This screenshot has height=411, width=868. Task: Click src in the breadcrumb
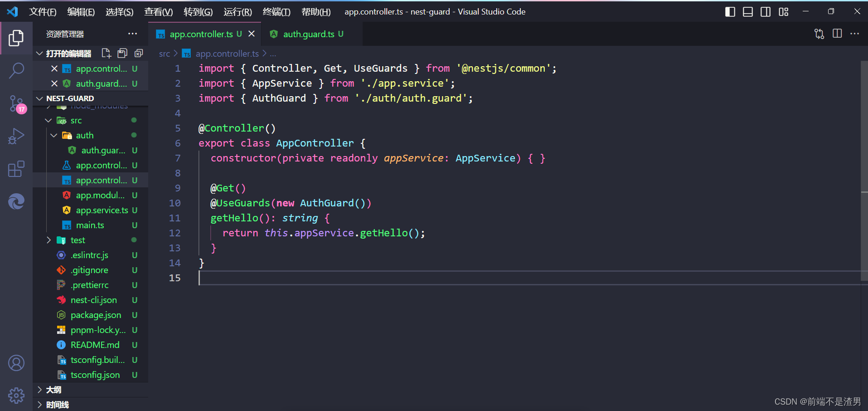pos(165,54)
